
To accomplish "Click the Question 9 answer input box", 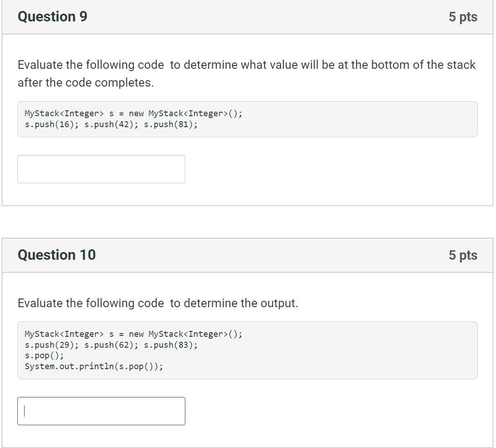I will tap(101, 169).
